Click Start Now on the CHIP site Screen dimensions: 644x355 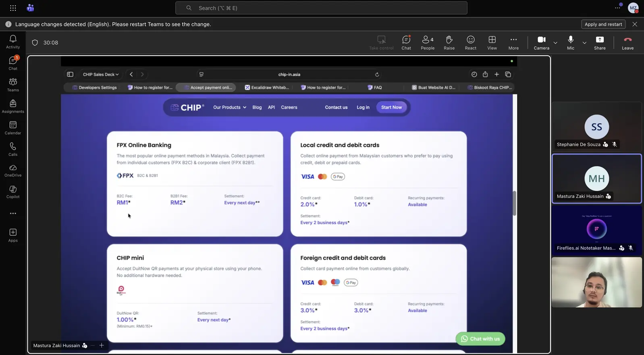tap(391, 107)
